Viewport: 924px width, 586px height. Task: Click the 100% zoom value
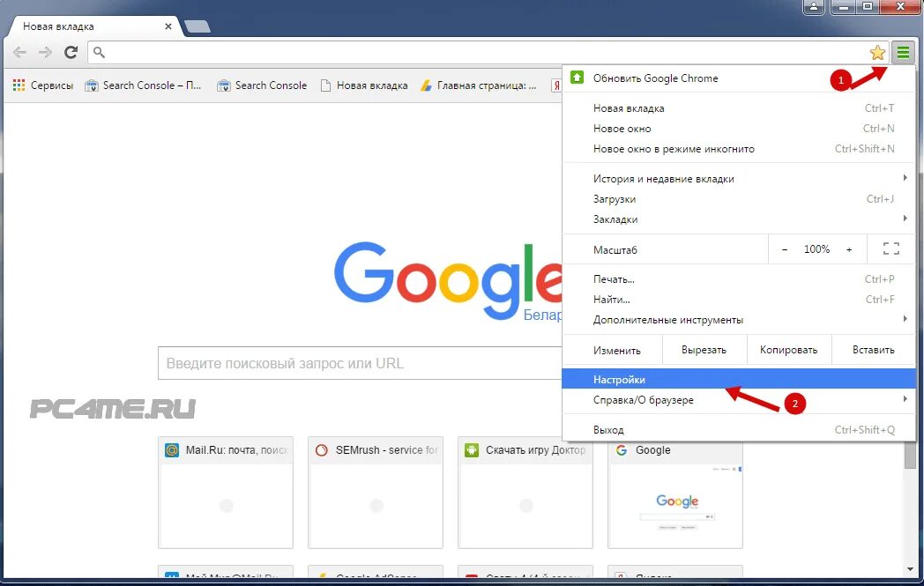pyautogui.click(x=816, y=249)
